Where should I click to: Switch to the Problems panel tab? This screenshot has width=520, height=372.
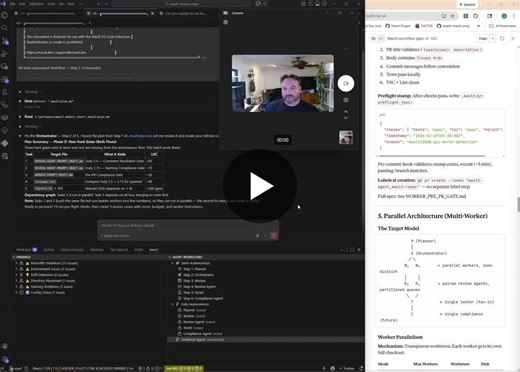pyautogui.click(x=26, y=250)
